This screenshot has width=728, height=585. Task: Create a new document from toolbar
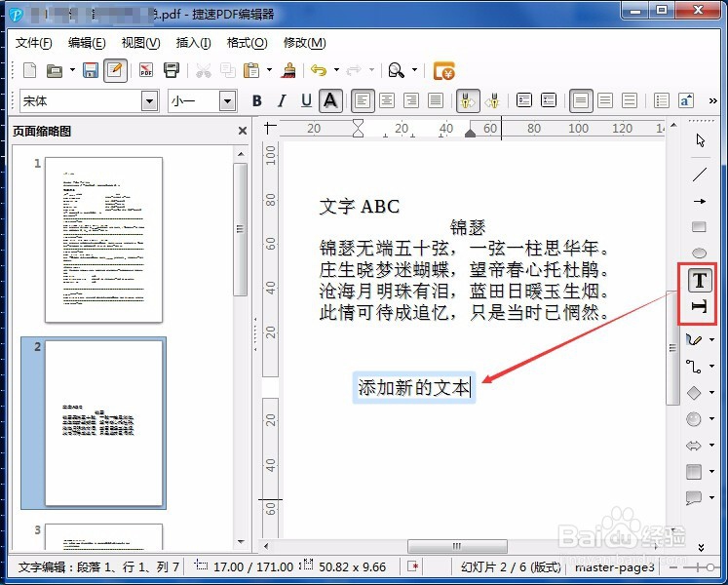pos(30,70)
